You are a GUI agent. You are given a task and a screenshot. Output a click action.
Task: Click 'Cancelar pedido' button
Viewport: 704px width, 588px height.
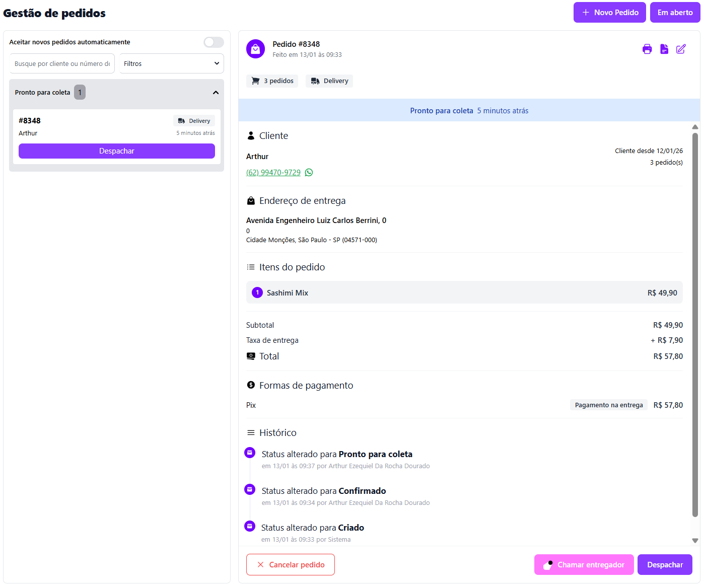tap(291, 564)
